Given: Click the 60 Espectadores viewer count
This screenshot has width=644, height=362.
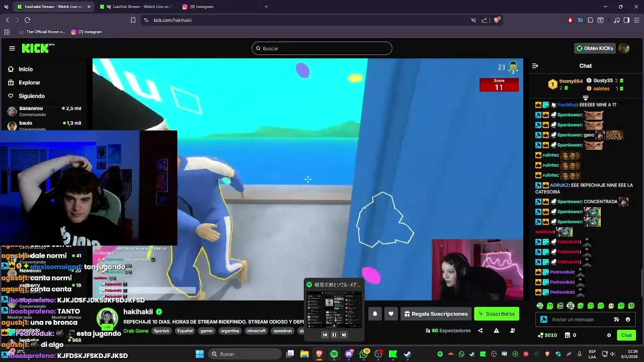Looking at the screenshot, I should (x=448, y=331).
